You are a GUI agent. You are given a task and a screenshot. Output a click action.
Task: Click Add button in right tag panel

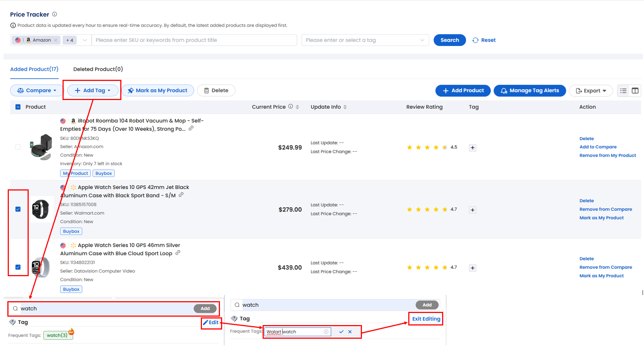[x=427, y=305]
